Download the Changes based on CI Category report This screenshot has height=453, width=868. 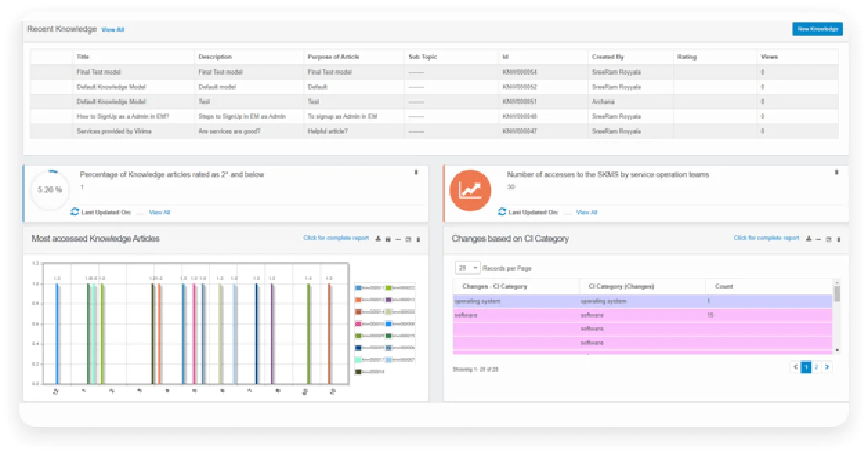tap(808, 239)
